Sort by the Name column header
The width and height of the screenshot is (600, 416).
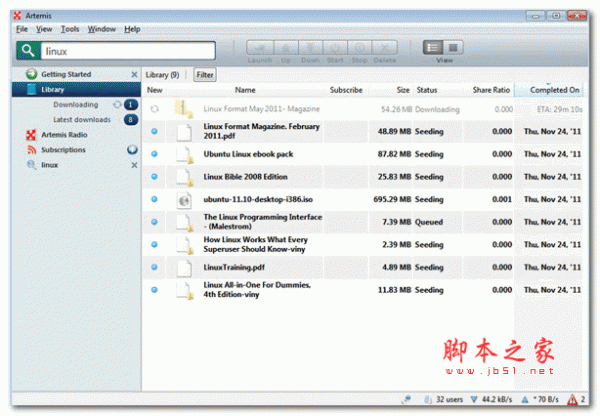[245, 90]
